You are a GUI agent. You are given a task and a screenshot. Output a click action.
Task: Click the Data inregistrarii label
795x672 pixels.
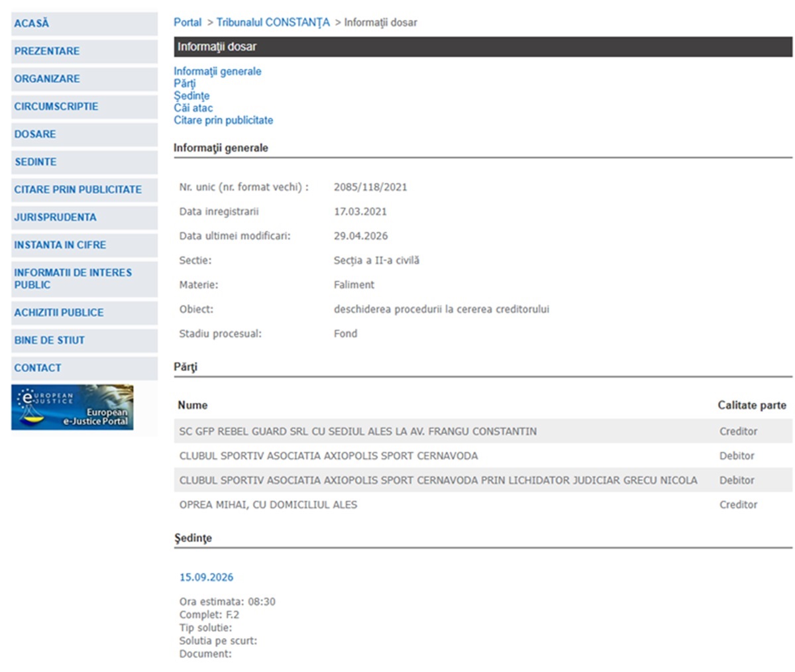(x=219, y=211)
